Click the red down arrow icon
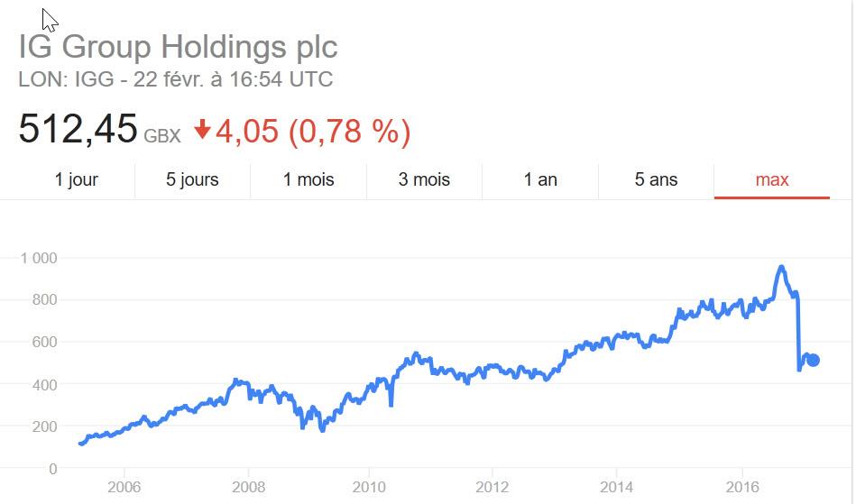This screenshot has width=856, height=504. point(203,131)
